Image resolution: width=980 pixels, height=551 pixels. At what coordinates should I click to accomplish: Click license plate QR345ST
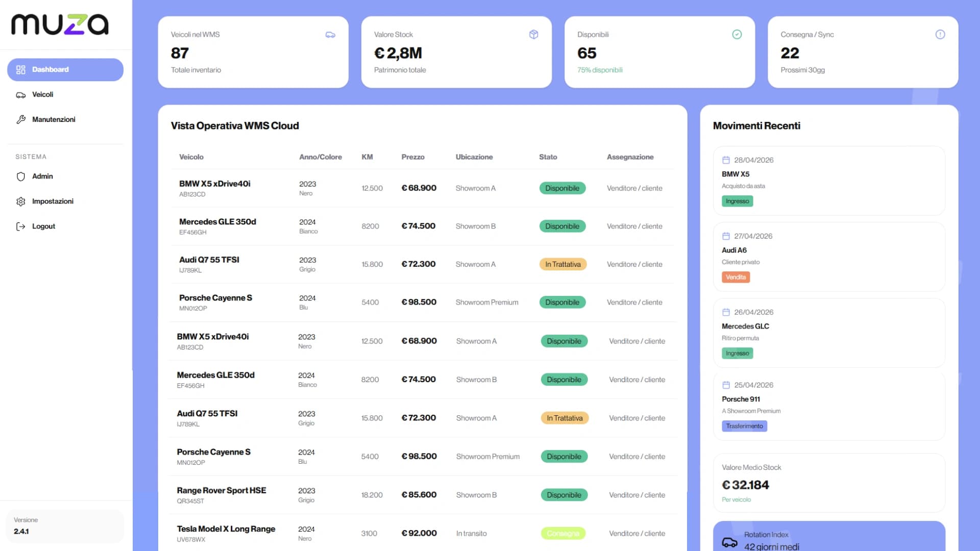[x=190, y=501]
